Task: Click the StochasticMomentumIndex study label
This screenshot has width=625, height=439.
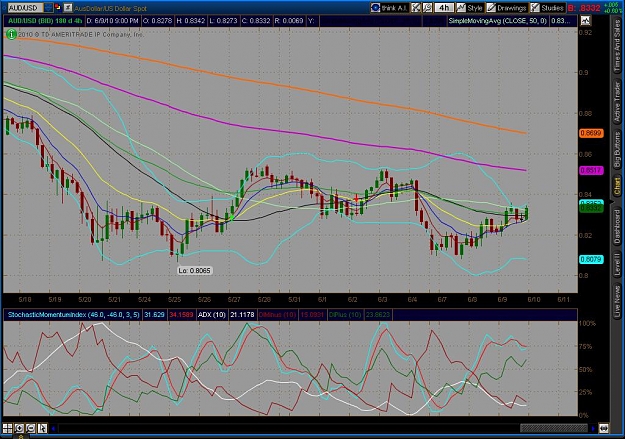Action: pyautogui.click(x=73, y=315)
